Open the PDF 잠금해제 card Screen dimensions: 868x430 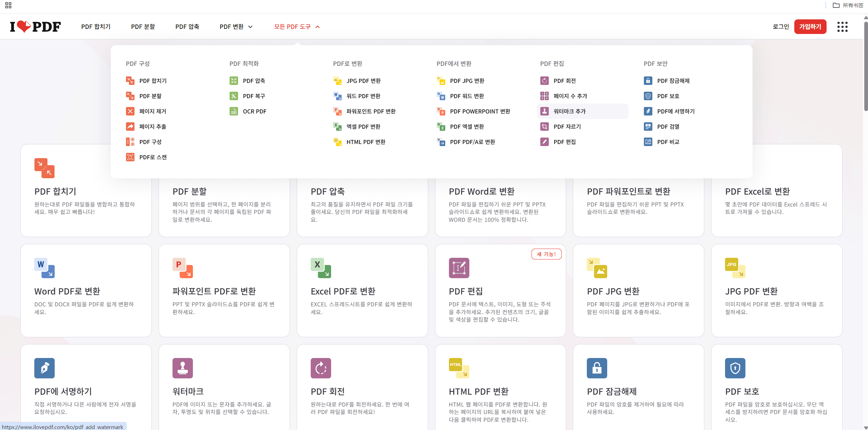click(x=638, y=387)
